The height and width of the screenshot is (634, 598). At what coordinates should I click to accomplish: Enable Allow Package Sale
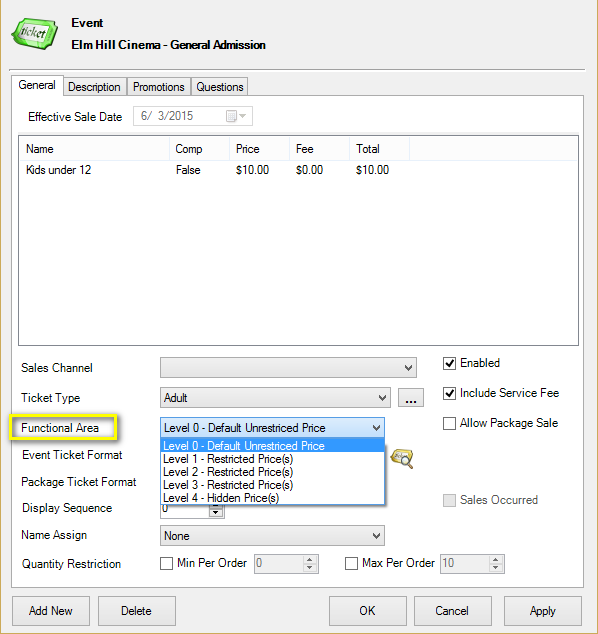(x=449, y=423)
